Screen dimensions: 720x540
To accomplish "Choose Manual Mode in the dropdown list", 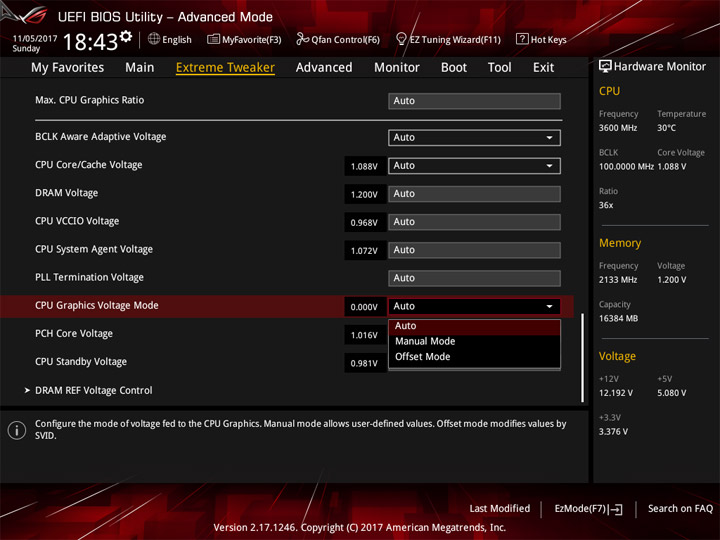I will (474, 341).
